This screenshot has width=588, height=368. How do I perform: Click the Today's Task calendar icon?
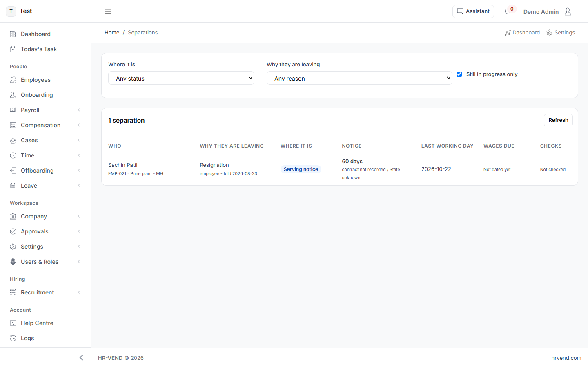point(13,49)
